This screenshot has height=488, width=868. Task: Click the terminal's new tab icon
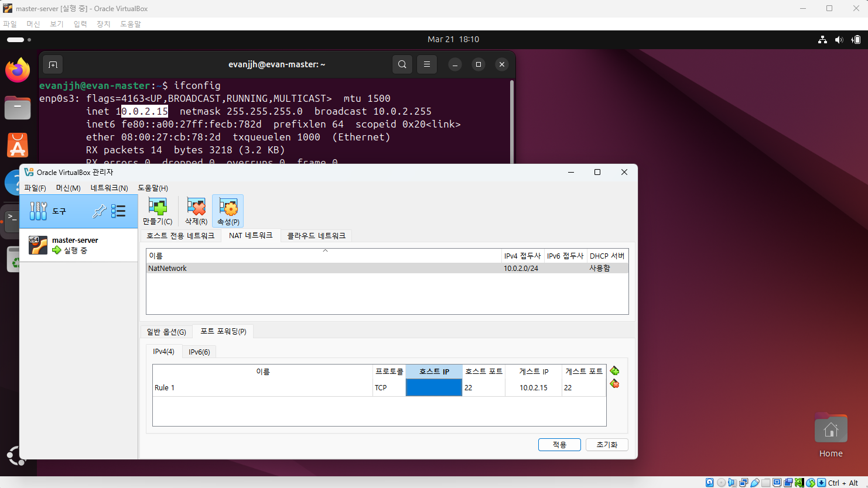53,64
